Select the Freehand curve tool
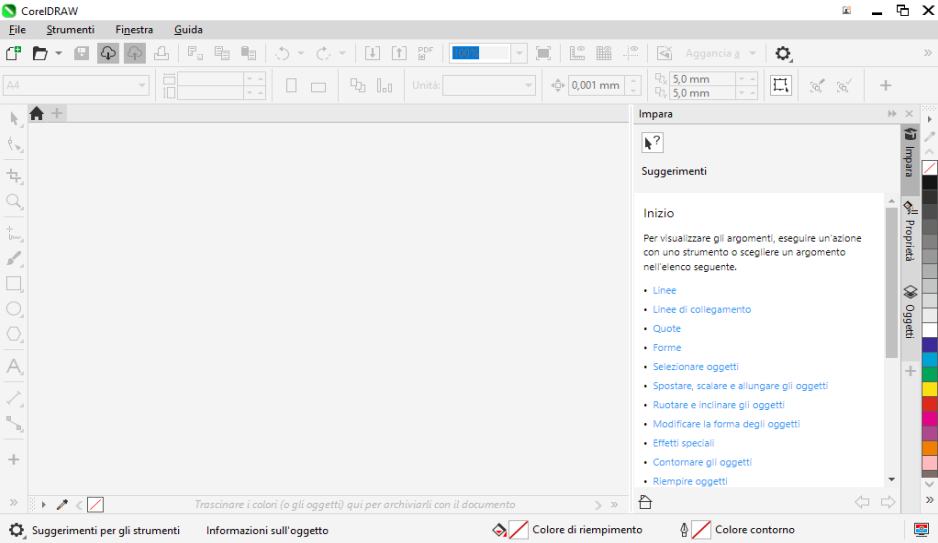Image resolution: width=938 pixels, height=543 pixels. (x=14, y=233)
